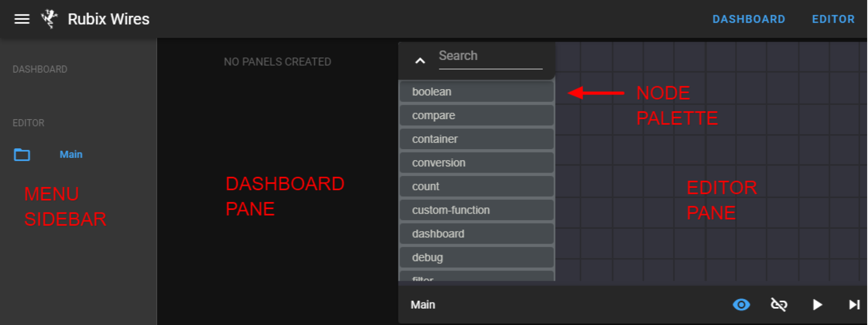The image size is (868, 325).
Task: Click the step forward button
Action: click(x=854, y=304)
